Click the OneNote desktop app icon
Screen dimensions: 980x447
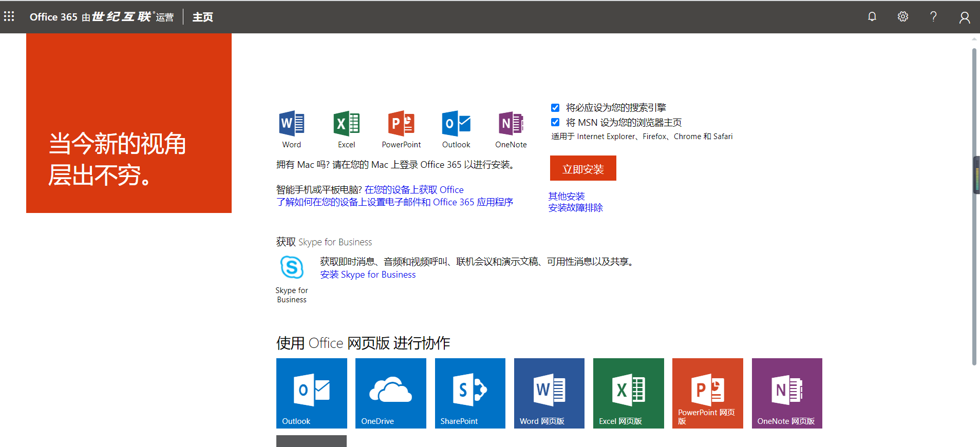click(x=511, y=123)
